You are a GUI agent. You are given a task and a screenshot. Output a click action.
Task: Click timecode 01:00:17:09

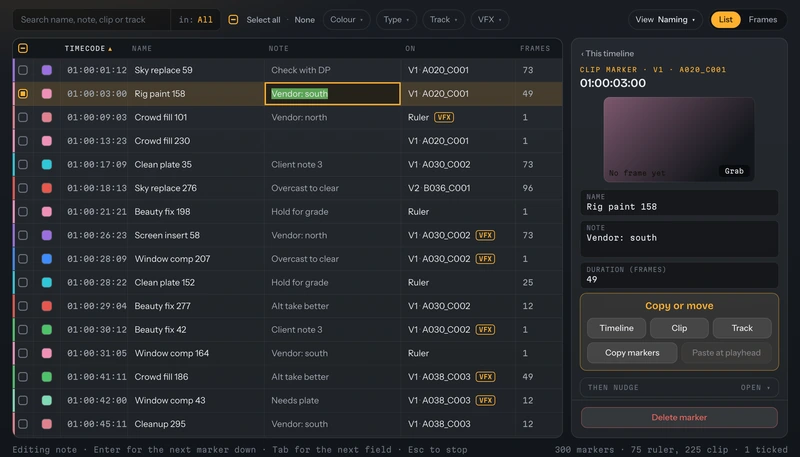tap(97, 164)
